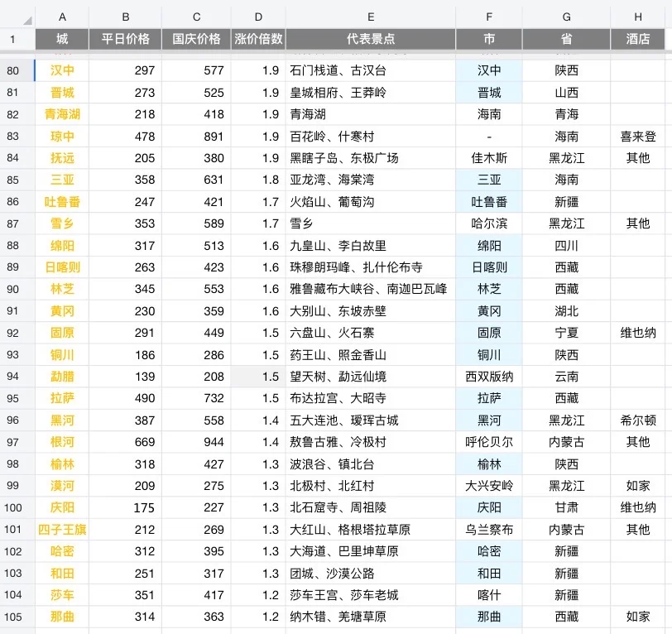Click the 西双版纳 city cell
This screenshot has height=634, width=672.
click(x=489, y=377)
